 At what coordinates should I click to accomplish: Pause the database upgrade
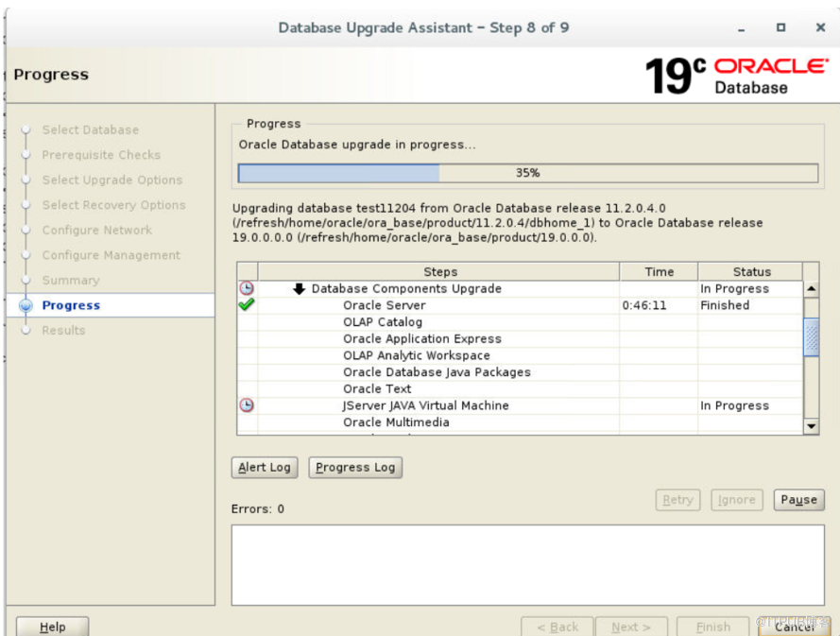798,500
